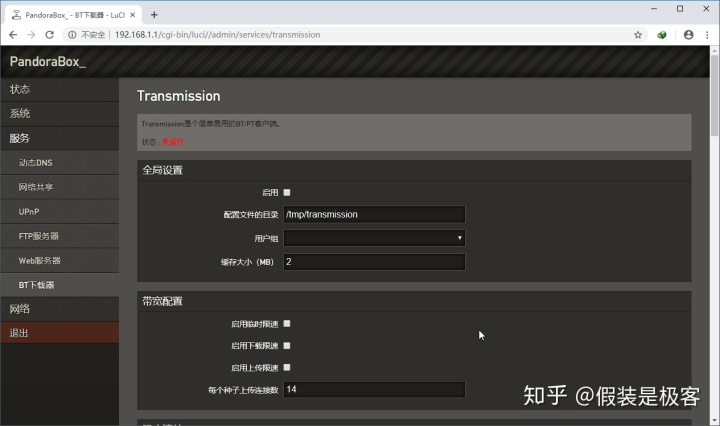Open the 状态 sidebar menu

click(60, 90)
